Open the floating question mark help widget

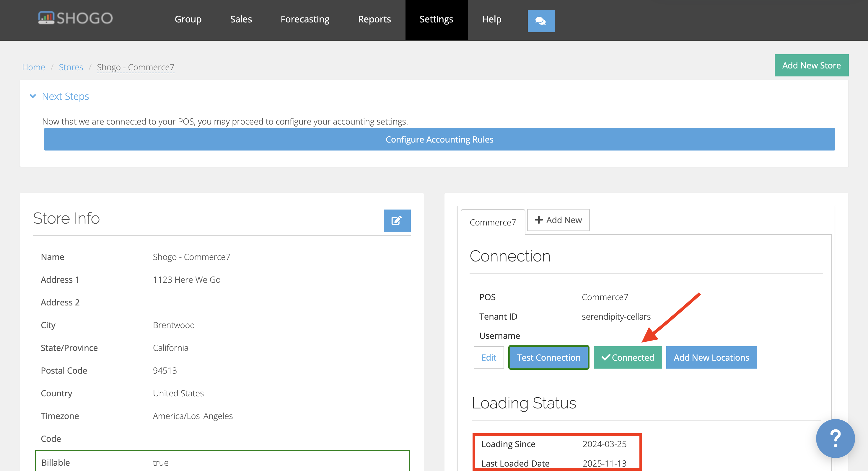pos(835,438)
